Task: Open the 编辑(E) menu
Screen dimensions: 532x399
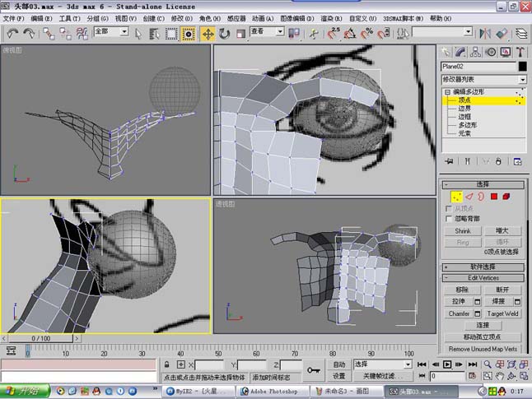Action: pos(41,18)
